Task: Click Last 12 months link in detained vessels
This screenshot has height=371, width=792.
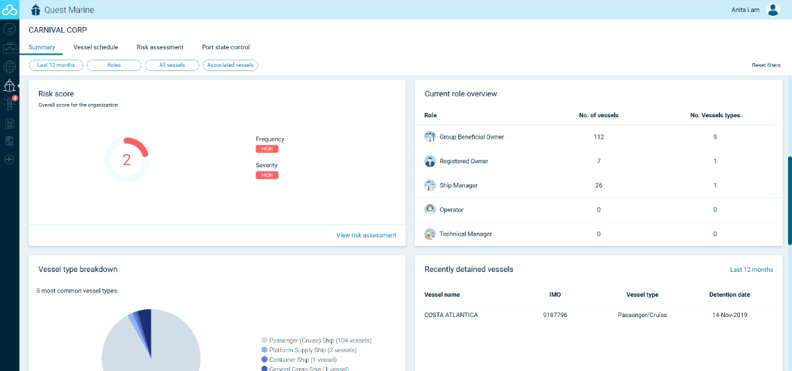Action: 751,270
